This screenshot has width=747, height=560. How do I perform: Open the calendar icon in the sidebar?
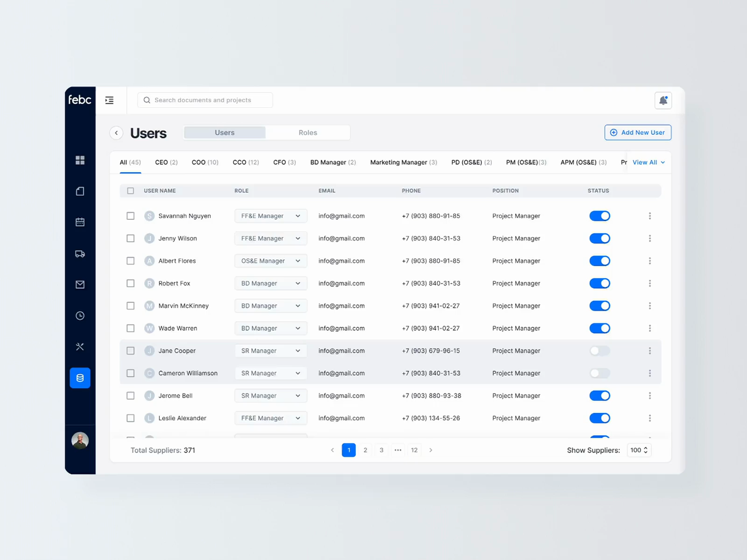(80, 222)
